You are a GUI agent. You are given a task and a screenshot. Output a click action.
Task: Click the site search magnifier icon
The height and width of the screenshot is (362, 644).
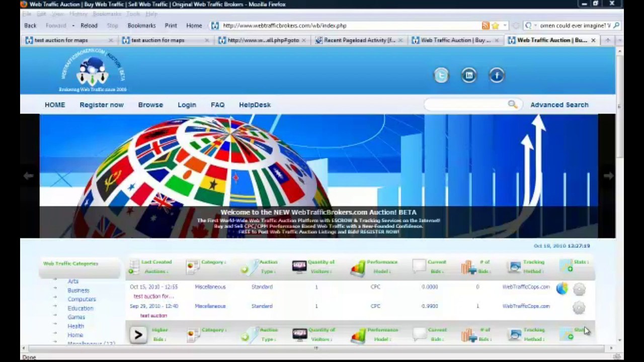(x=512, y=105)
